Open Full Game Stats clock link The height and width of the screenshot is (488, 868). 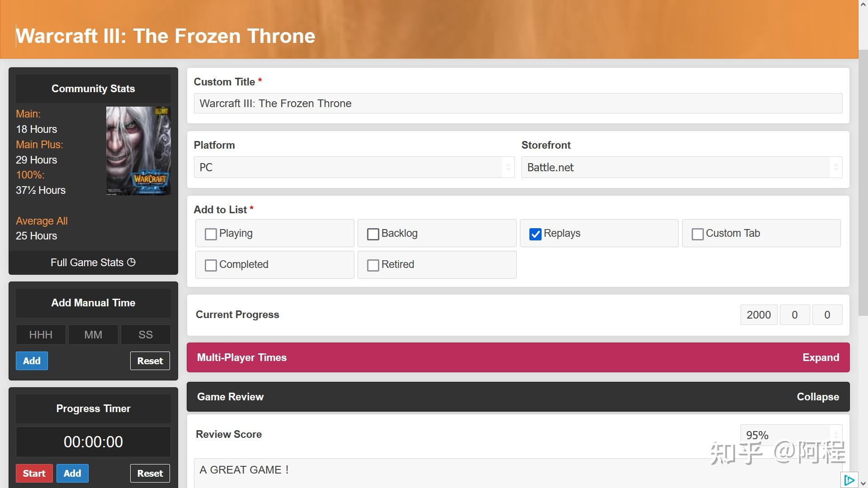coord(93,263)
